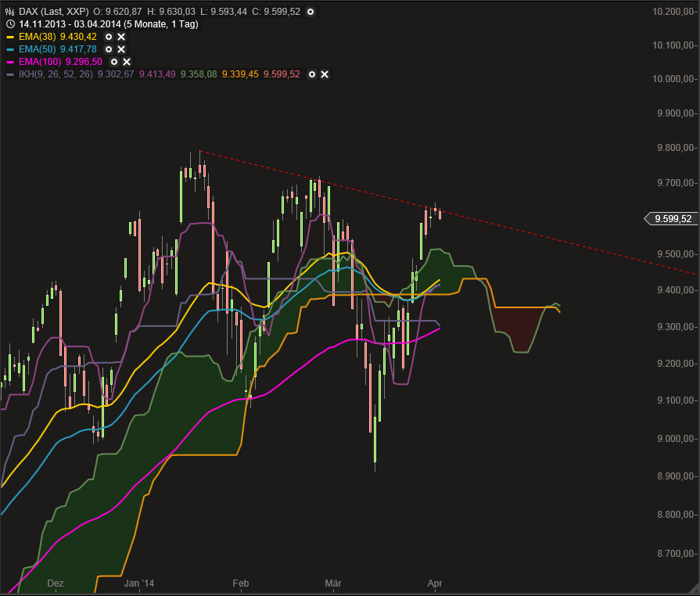Remove the IKH indicator with its X
This screenshot has width=700, height=596.
[x=323, y=74]
